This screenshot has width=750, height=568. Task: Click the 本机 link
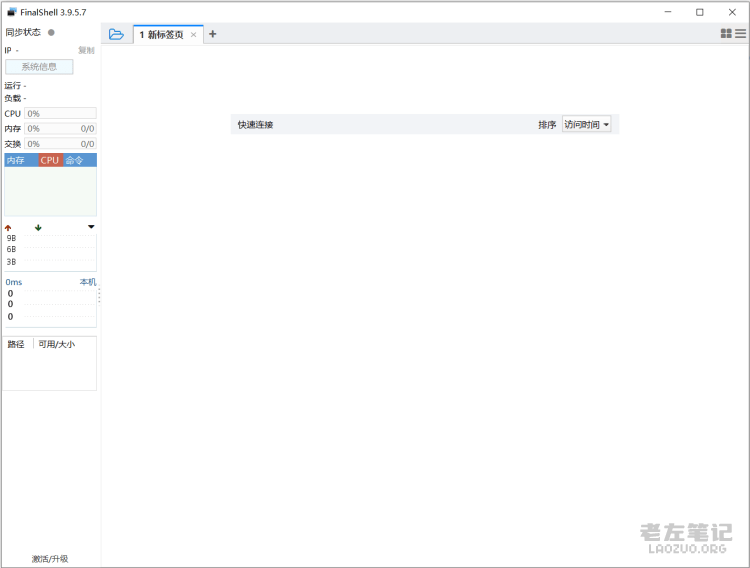[88, 282]
